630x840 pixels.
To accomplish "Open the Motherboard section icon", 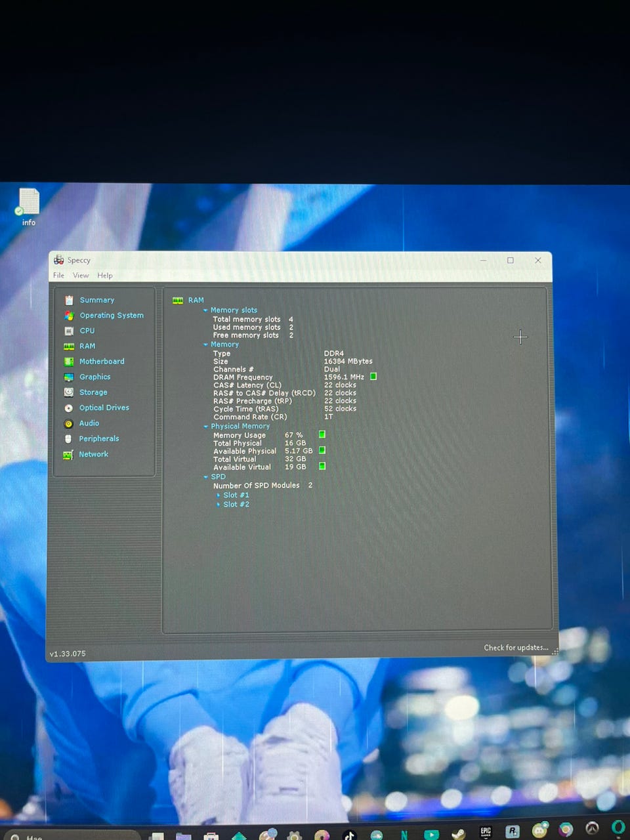I will click(69, 362).
